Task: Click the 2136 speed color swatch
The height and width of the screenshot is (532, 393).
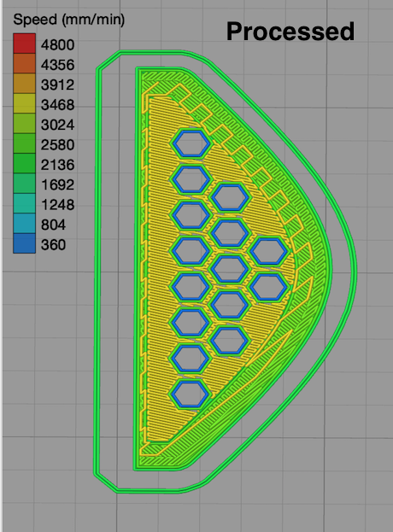Action: pyautogui.click(x=25, y=164)
